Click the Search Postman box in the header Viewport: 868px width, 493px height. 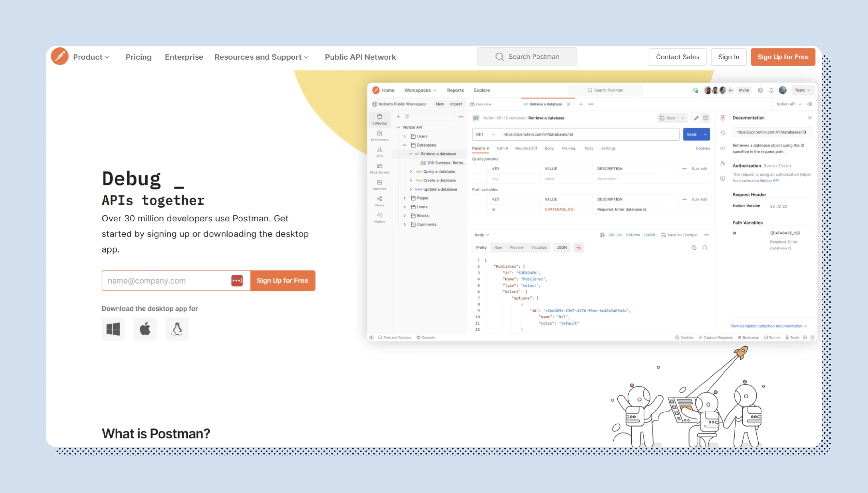click(527, 56)
